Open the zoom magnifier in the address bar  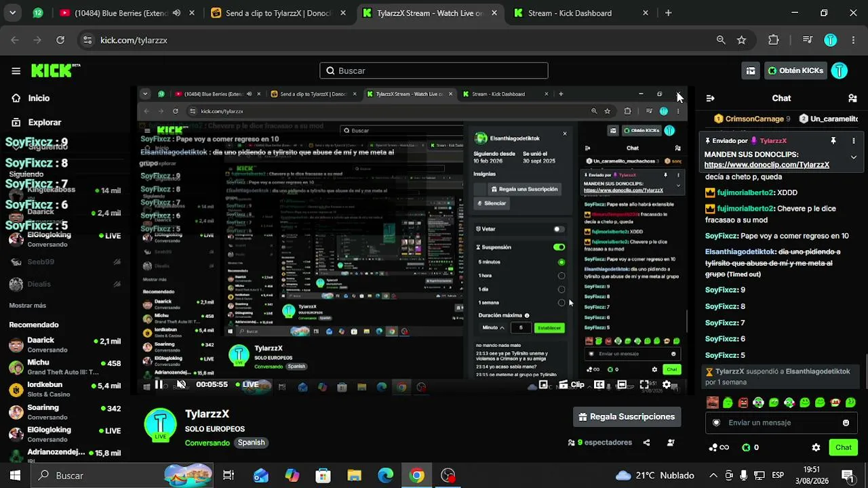pos(721,40)
